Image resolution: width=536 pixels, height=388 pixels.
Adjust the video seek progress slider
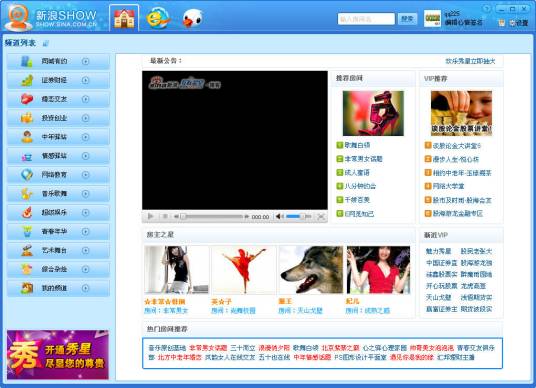(211, 216)
